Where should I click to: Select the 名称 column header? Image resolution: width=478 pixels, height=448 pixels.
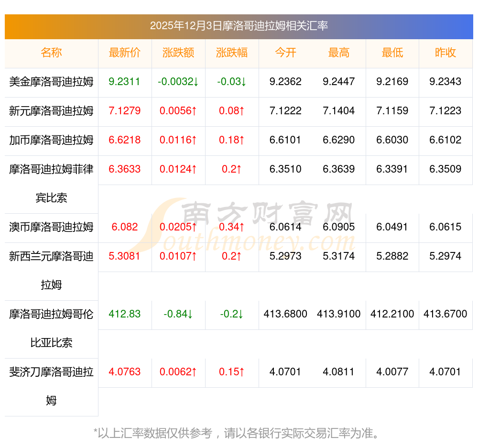[x=51, y=53]
